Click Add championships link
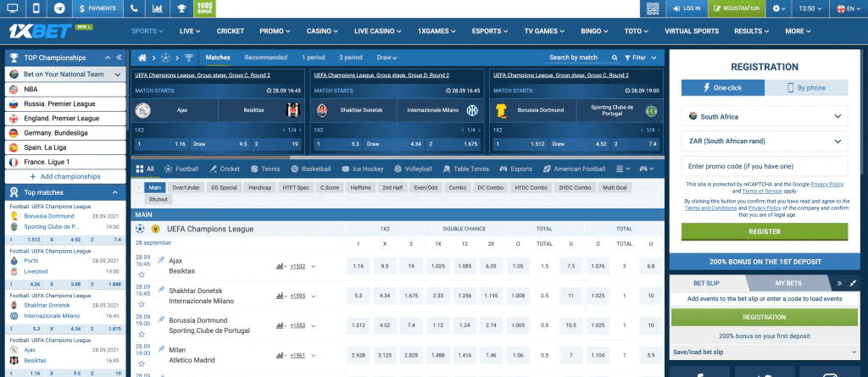The image size is (868, 377). [65, 176]
